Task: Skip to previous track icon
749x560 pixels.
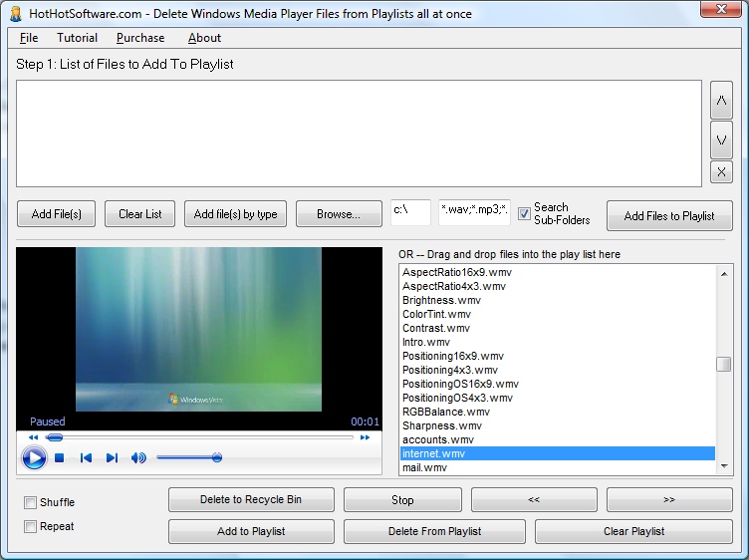Action: pyautogui.click(x=86, y=457)
